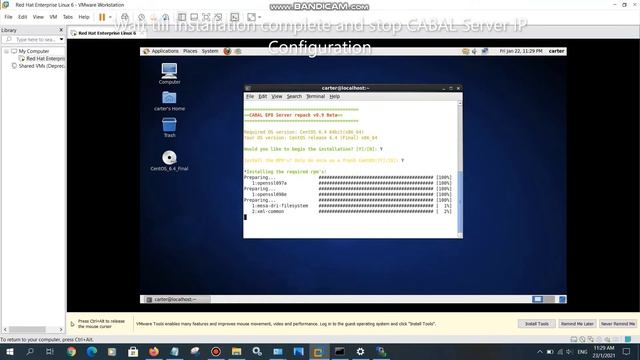Click the terminal vertical scrollbar

click(x=460, y=169)
